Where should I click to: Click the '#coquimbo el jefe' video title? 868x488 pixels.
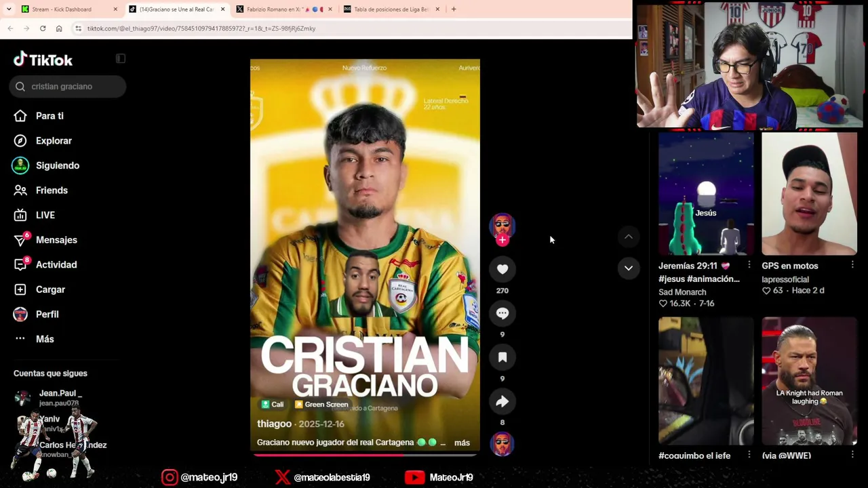694,455
